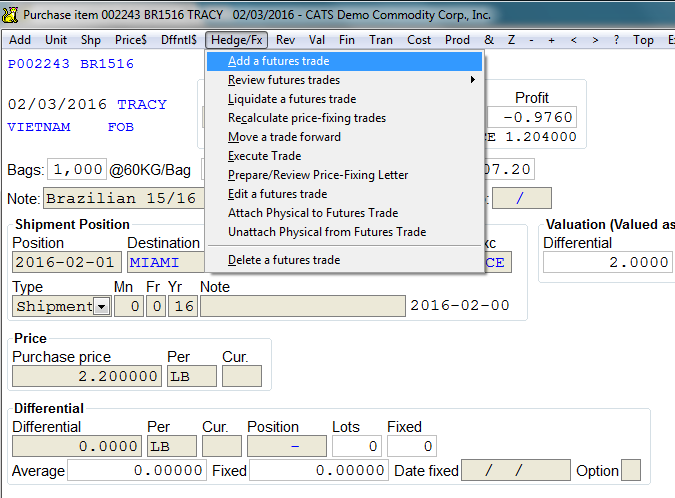Click the Destination field MIAMI
This screenshot has width=675, height=498.
(x=166, y=262)
